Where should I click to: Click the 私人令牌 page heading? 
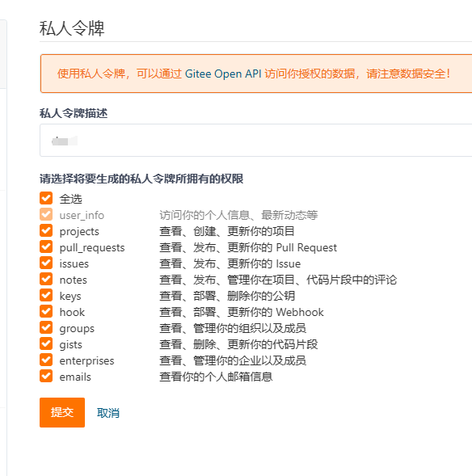(72, 28)
